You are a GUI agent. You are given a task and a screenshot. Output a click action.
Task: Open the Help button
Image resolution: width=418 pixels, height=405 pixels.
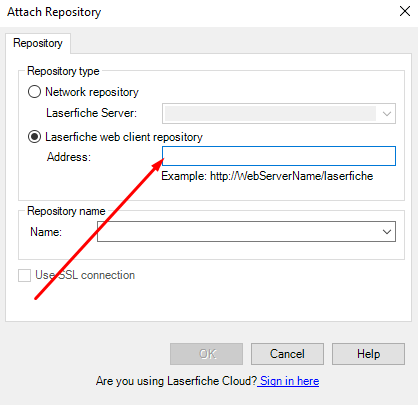(x=368, y=354)
